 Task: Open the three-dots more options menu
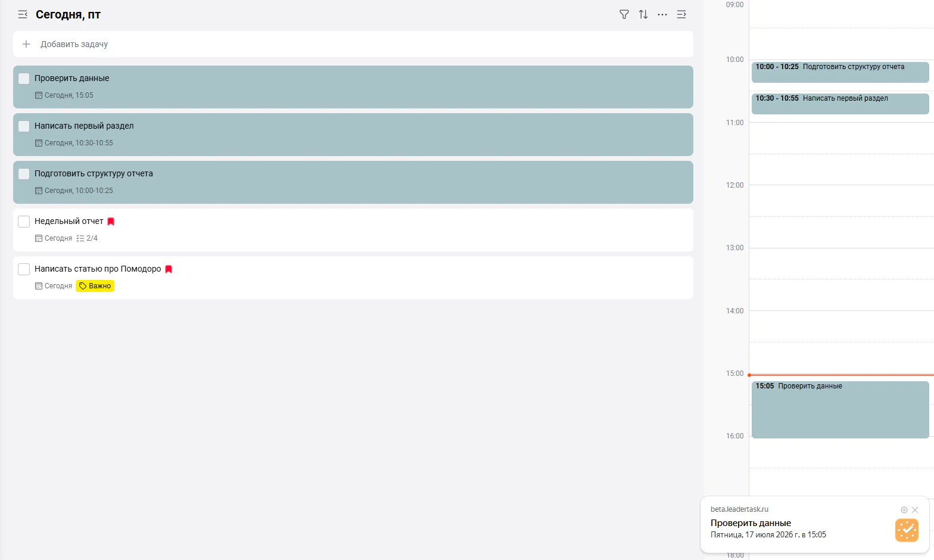(662, 14)
